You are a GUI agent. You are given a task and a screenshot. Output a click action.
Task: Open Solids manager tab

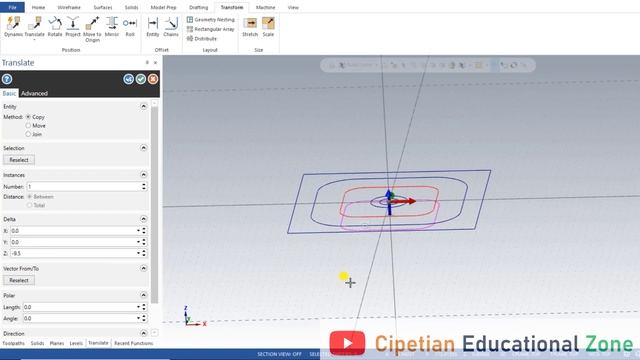[37, 343]
